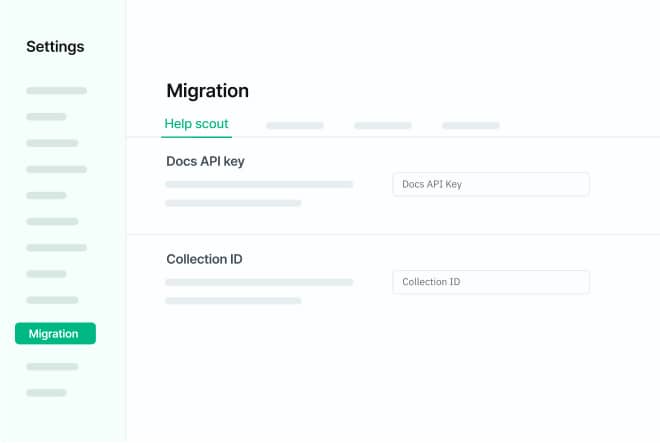Open sidebar item directly above Migration
660x443 pixels.
click(x=52, y=300)
